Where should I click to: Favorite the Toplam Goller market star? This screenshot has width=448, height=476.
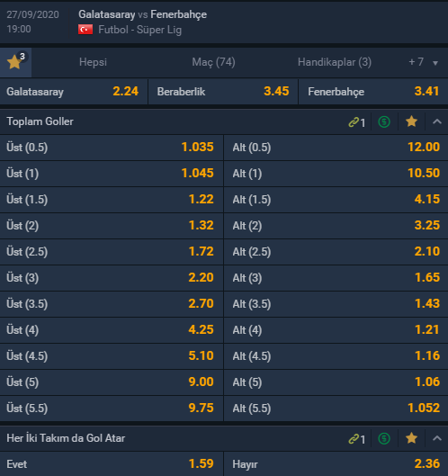[411, 121]
